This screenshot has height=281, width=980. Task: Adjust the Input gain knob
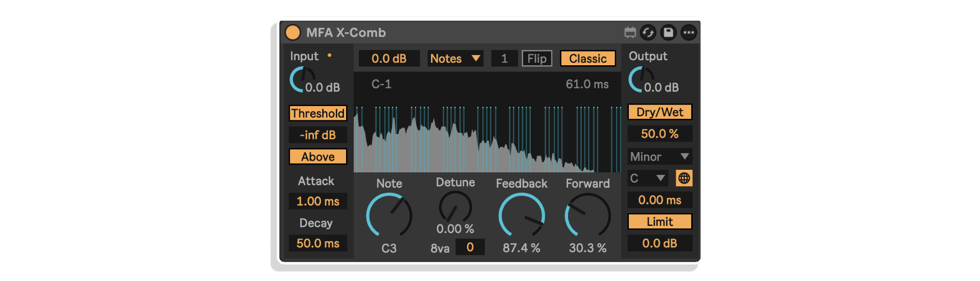pyautogui.click(x=302, y=80)
